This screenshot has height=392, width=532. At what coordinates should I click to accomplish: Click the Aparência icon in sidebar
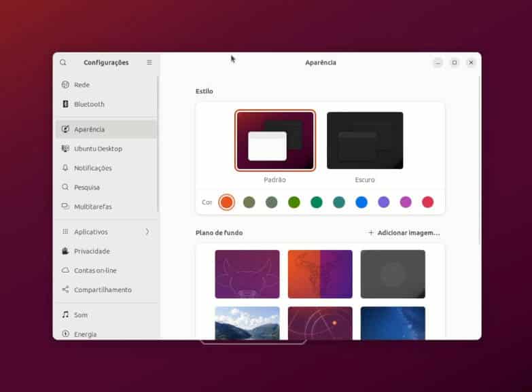click(65, 129)
